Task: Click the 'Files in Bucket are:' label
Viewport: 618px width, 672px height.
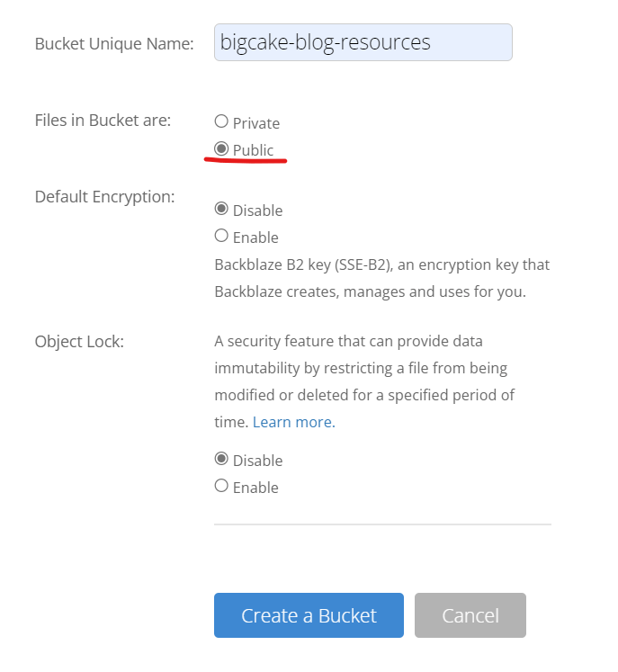Action: 103,120
